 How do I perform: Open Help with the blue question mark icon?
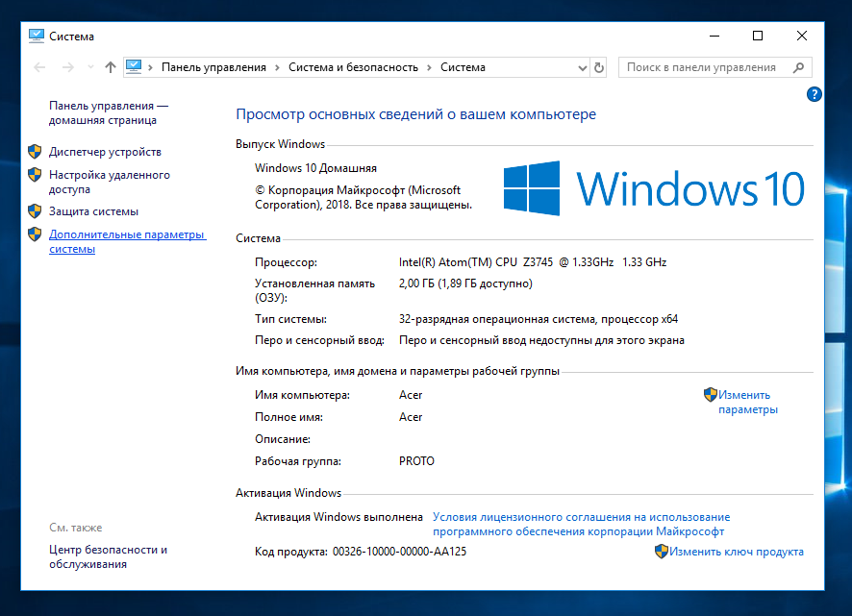click(814, 94)
